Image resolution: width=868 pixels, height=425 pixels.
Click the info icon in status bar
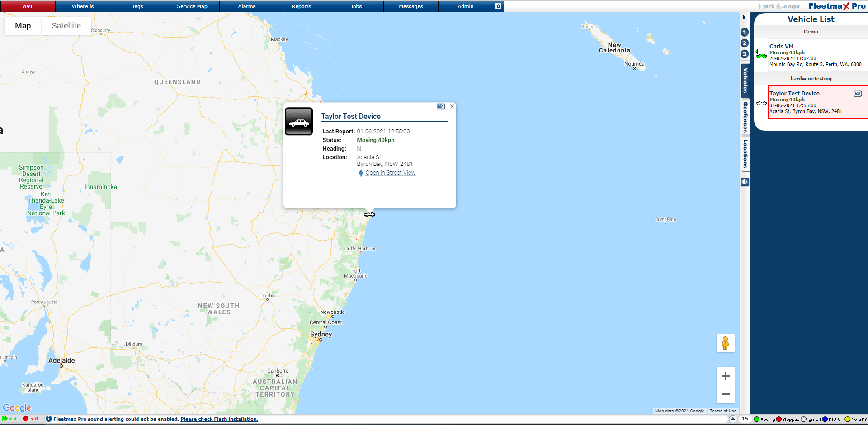[49, 419]
